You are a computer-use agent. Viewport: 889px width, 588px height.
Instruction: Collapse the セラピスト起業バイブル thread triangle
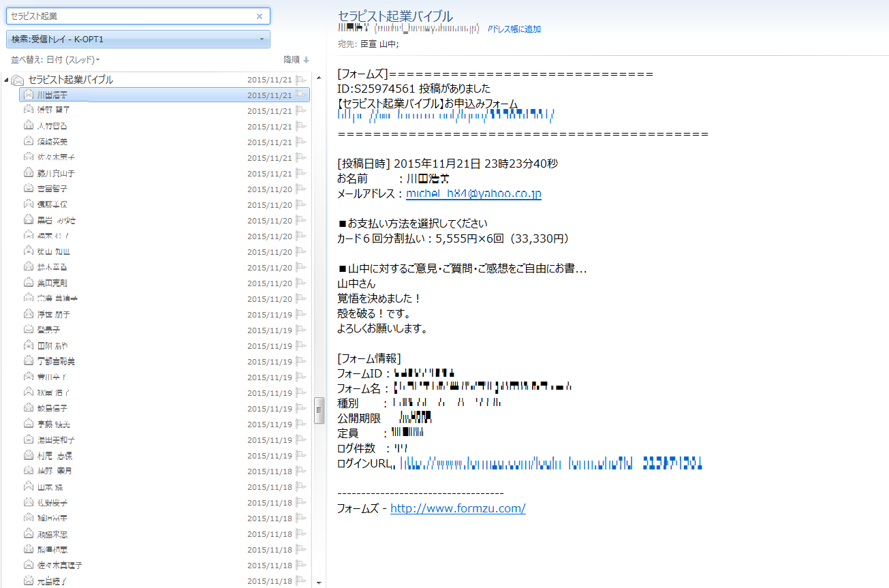6,79
